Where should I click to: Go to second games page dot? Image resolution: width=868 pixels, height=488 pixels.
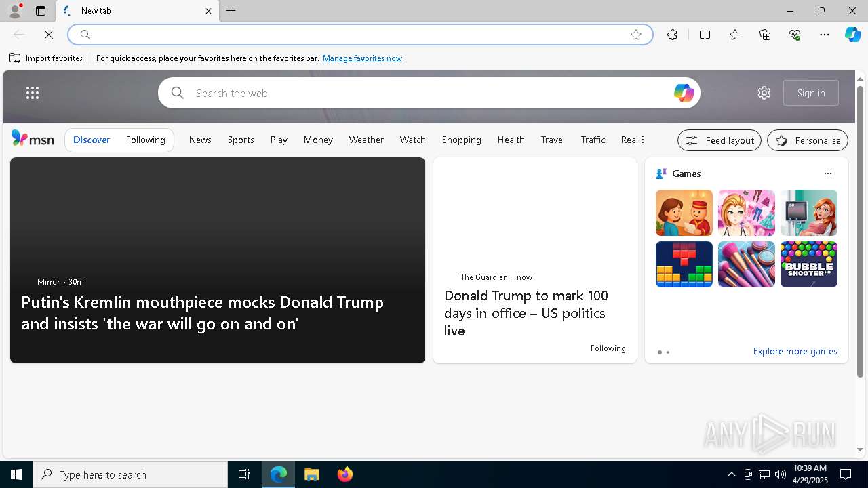[668, 352]
